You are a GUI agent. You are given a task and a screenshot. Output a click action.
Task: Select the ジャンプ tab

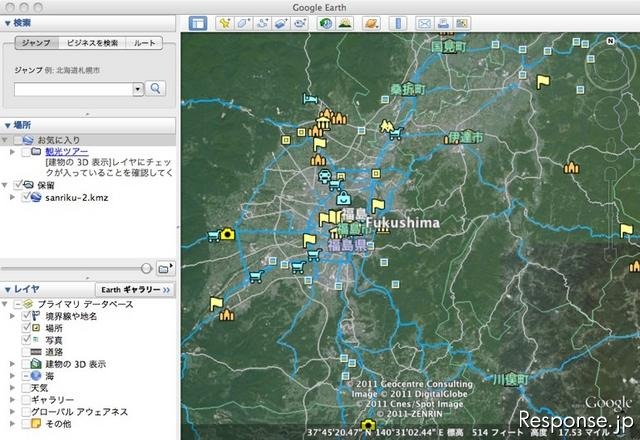click(x=37, y=43)
